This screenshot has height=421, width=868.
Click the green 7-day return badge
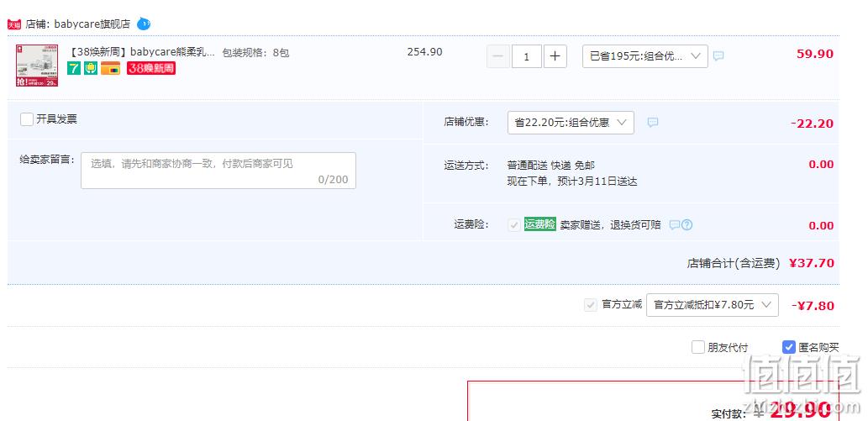(74, 68)
